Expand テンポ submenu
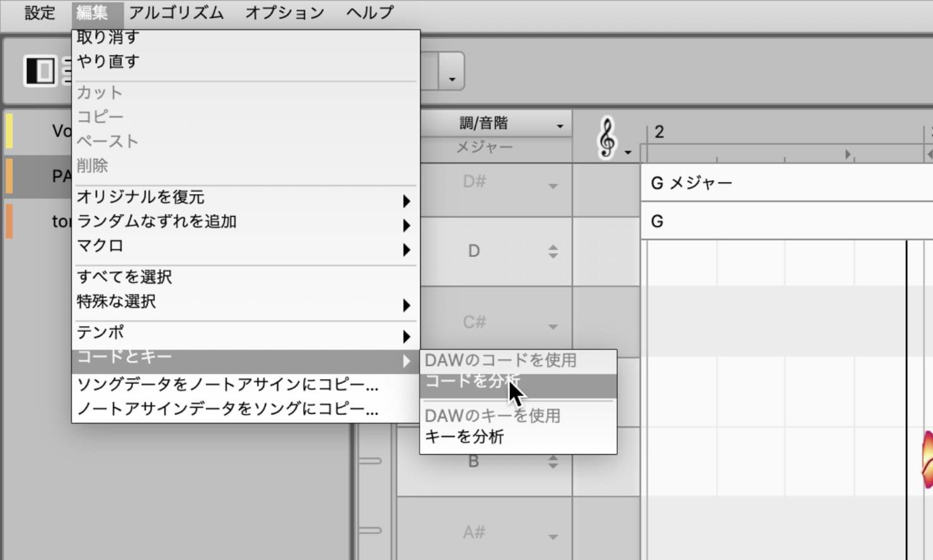Image resolution: width=933 pixels, height=560 pixels. [x=246, y=333]
